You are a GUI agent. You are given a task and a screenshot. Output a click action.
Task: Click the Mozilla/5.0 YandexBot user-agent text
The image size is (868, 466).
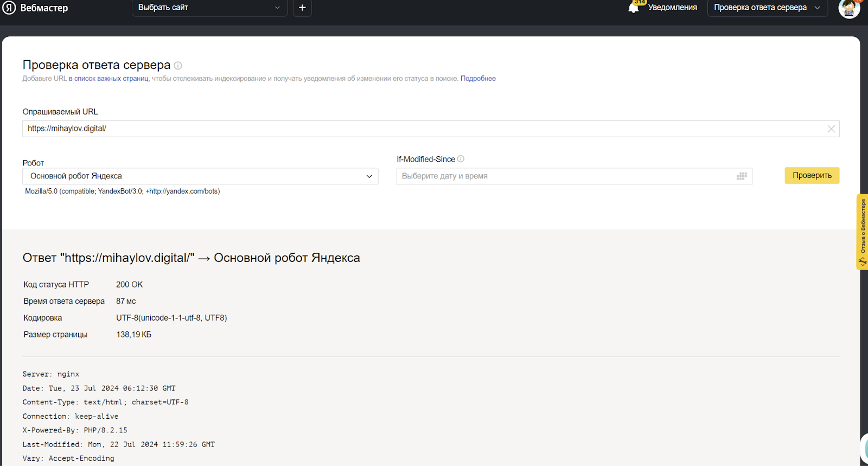click(x=123, y=191)
